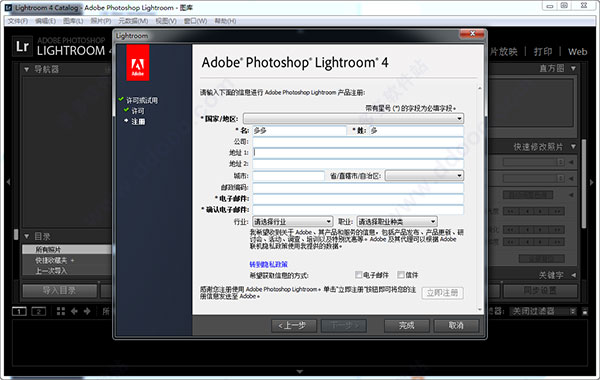
Task: Click the dialog vertical scrollbar
Action: (x=480, y=199)
